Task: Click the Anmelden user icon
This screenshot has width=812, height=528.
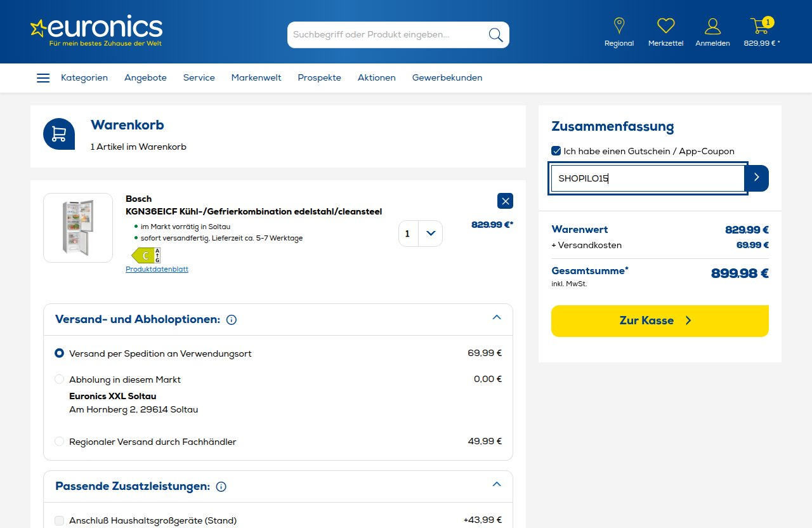Action: (x=712, y=26)
